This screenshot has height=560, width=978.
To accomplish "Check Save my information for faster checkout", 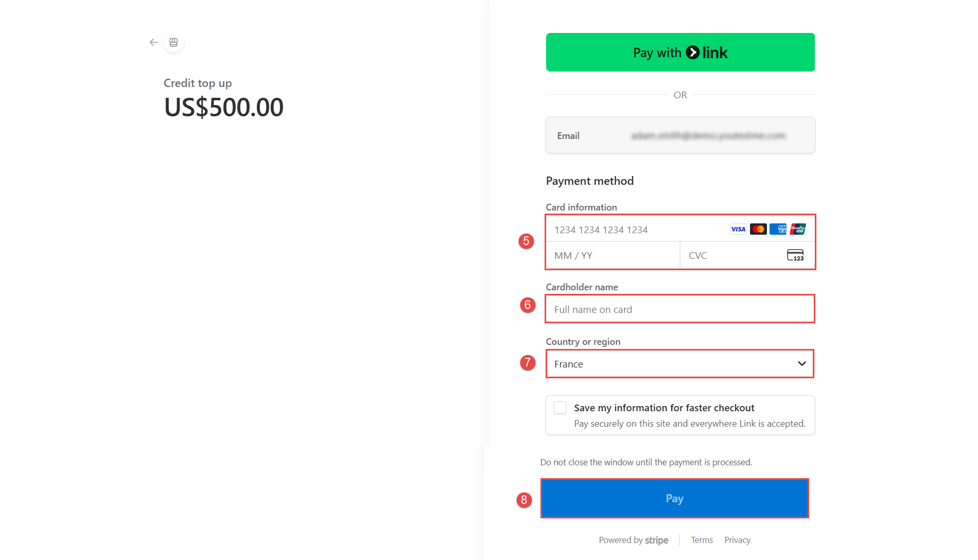I will tap(560, 408).
